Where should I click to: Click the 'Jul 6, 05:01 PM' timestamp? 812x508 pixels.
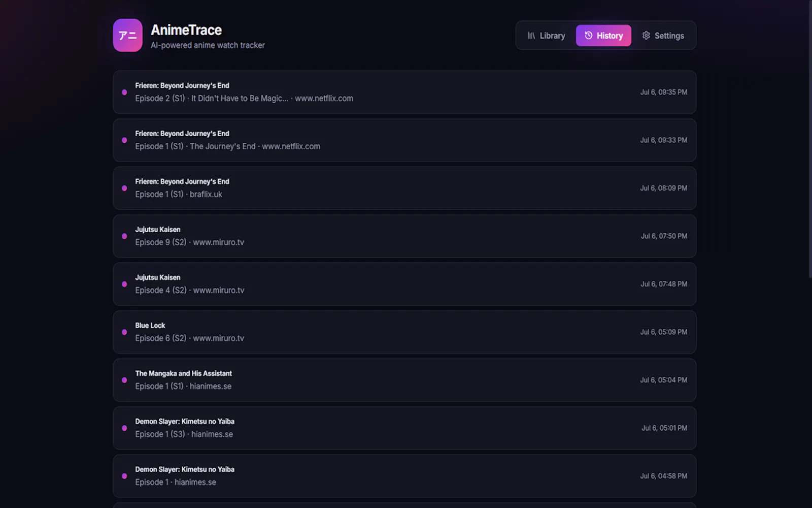point(664,428)
